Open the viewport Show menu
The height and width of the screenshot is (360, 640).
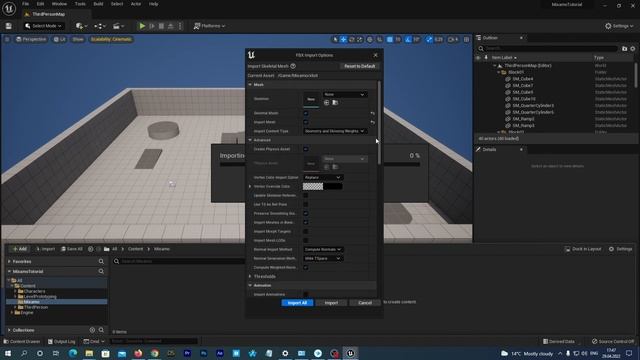tap(78, 40)
